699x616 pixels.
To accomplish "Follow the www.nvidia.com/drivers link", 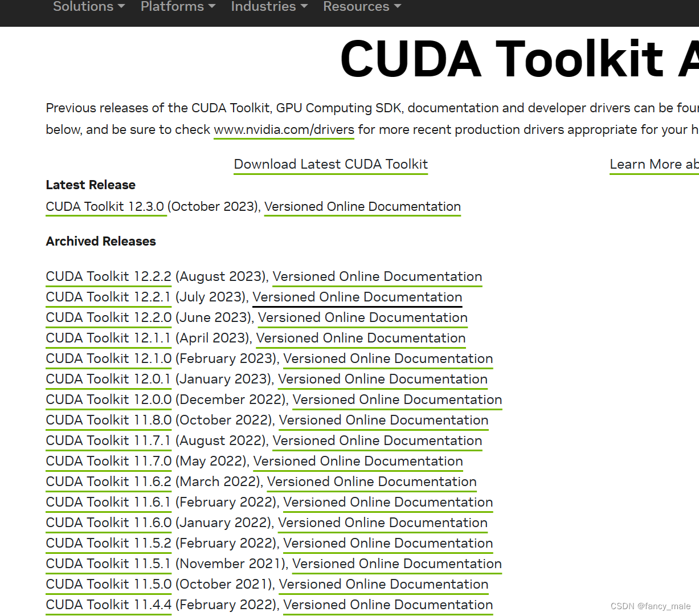I will [284, 130].
